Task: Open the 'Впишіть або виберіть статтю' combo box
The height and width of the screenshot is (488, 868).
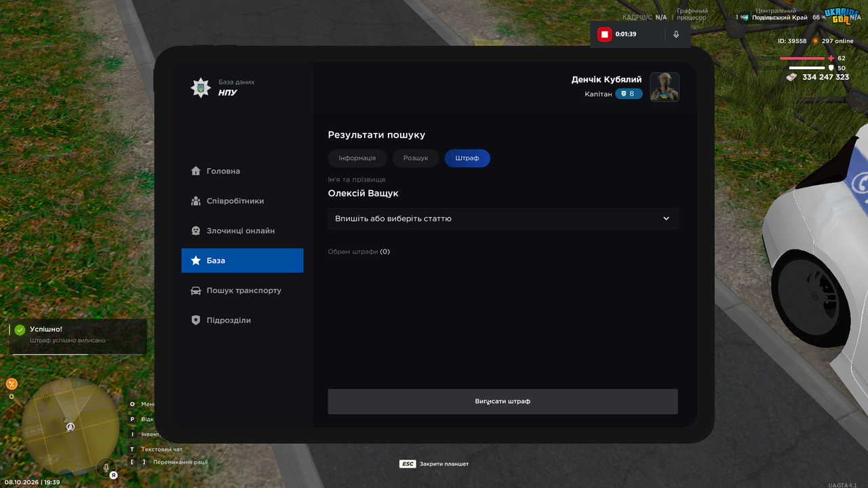Action: click(503, 218)
